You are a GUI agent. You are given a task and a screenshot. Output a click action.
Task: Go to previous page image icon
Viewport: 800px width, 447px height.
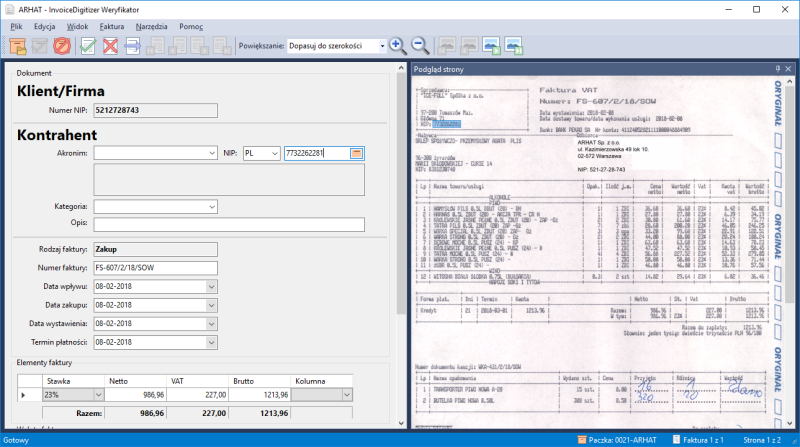[469, 46]
